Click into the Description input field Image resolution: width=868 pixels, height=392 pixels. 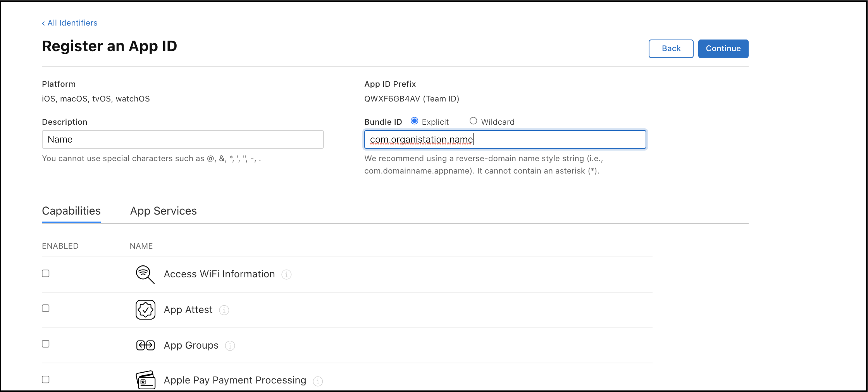183,139
